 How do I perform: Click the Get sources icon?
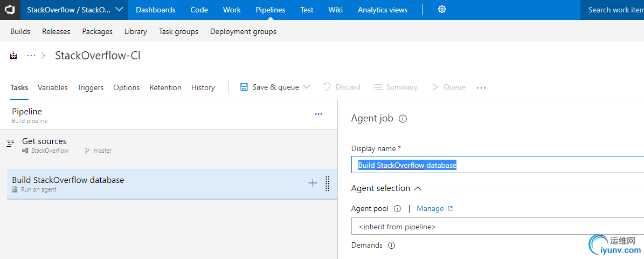point(11,144)
